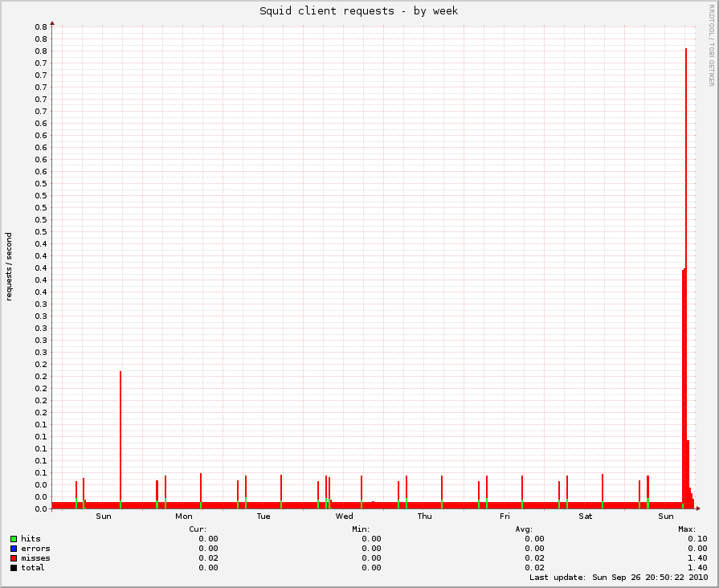Click the 'Squid client requests - by week' title

tap(358, 11)
